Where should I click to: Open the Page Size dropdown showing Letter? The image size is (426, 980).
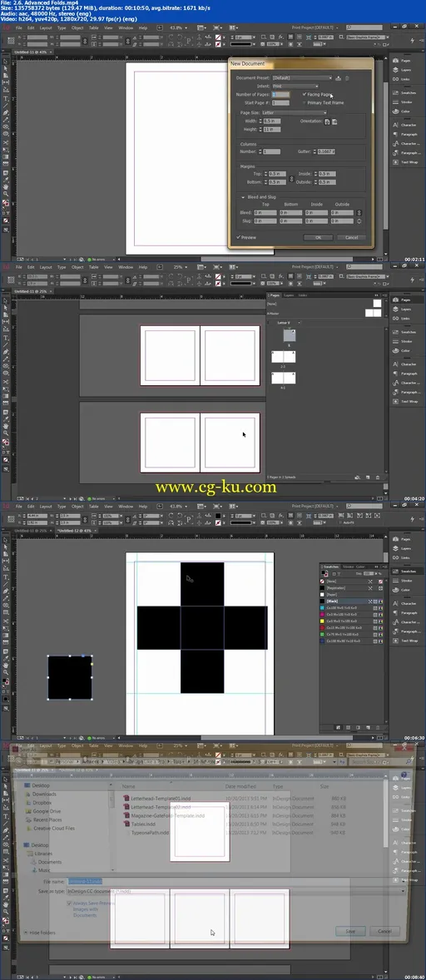coord(293,112)
